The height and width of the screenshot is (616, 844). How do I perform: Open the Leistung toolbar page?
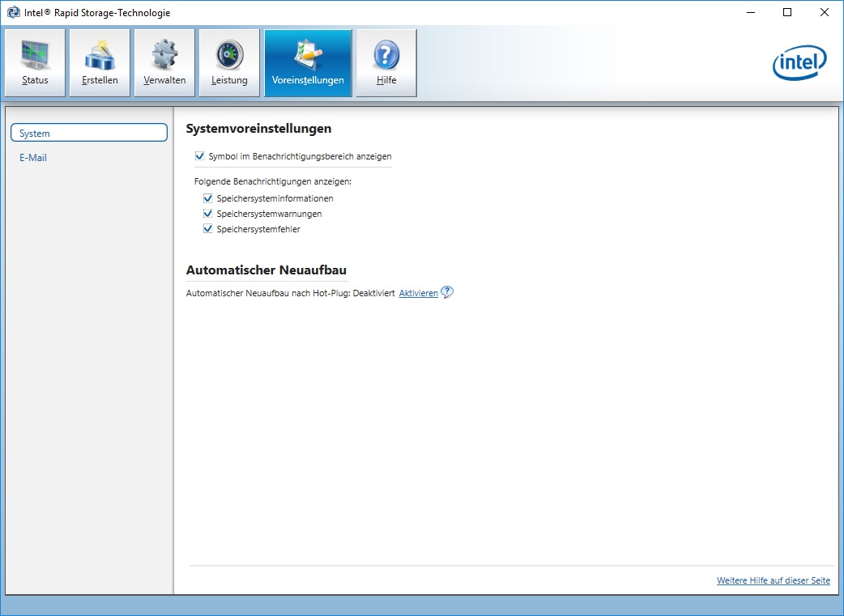(x=229, y=63)
